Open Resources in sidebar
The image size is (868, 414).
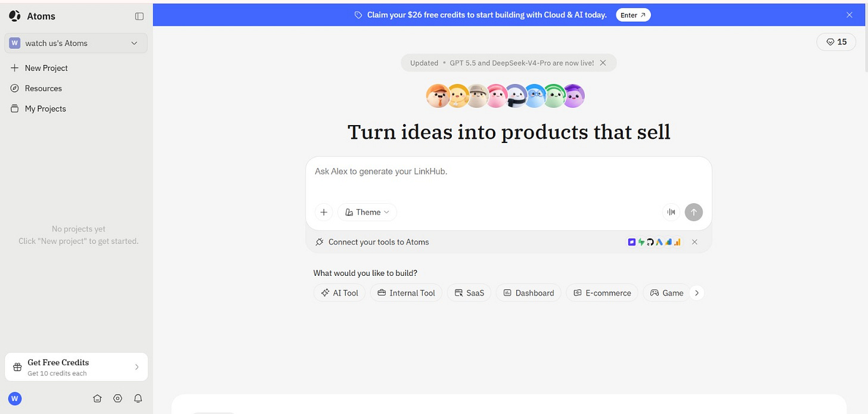coord(36,88)
